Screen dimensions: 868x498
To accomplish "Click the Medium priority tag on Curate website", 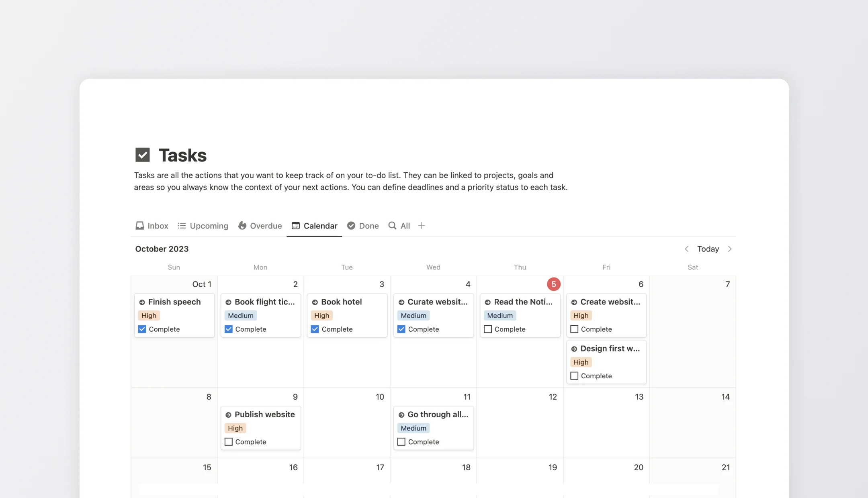I will 413,315.
